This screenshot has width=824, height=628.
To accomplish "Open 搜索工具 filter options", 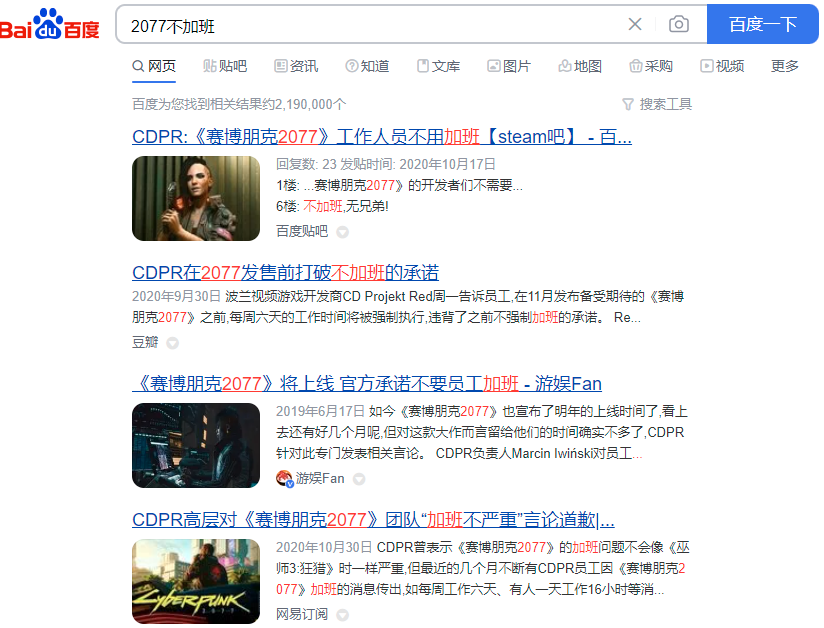I will pos(657,104).
